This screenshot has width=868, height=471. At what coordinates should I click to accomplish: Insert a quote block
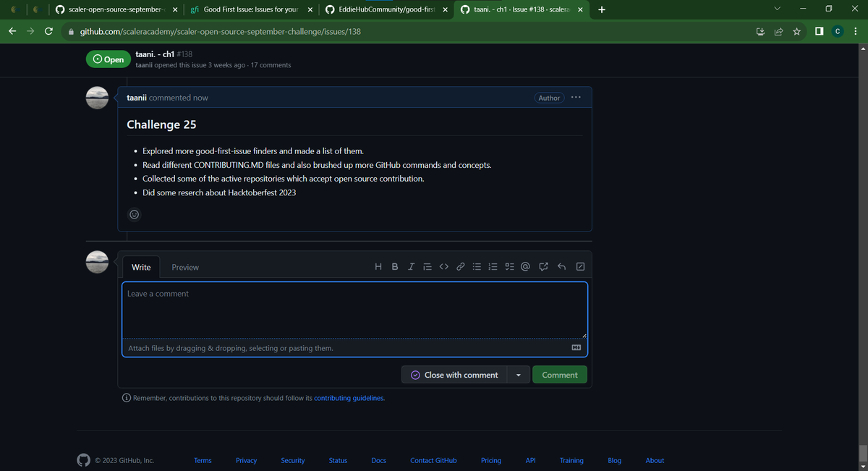coord(427,267)
